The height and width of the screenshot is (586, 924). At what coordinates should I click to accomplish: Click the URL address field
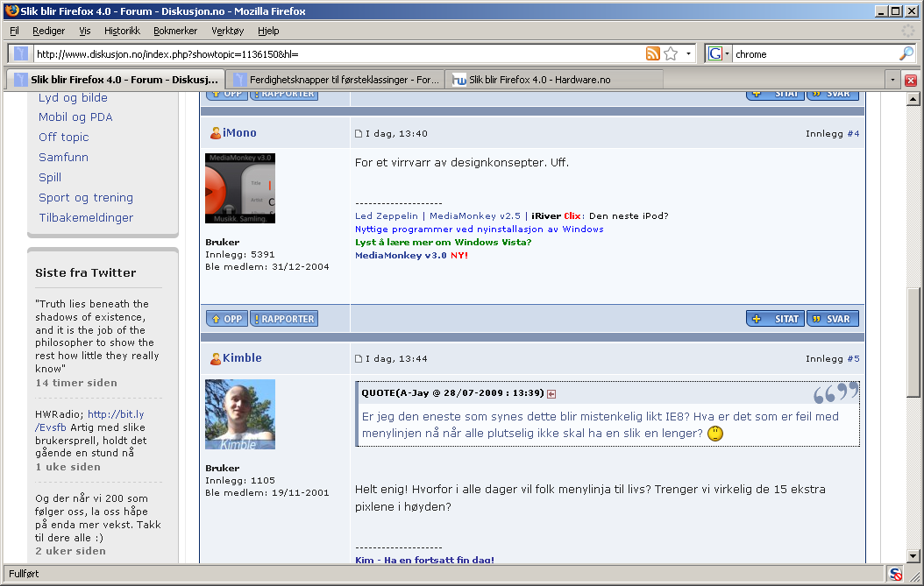pyautogui.click(x=339, y=54)
